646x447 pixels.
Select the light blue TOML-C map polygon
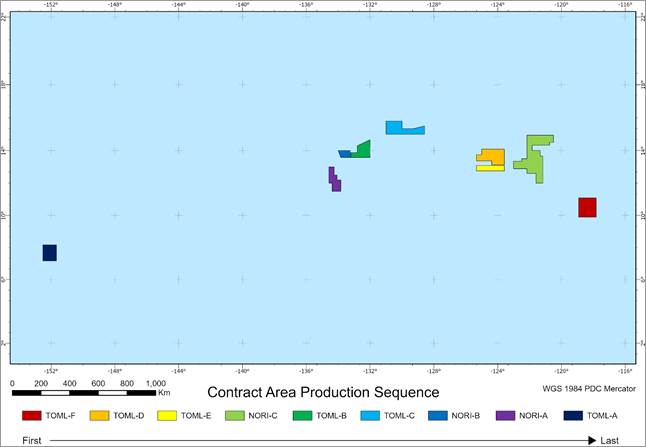(x=404, y=129)
